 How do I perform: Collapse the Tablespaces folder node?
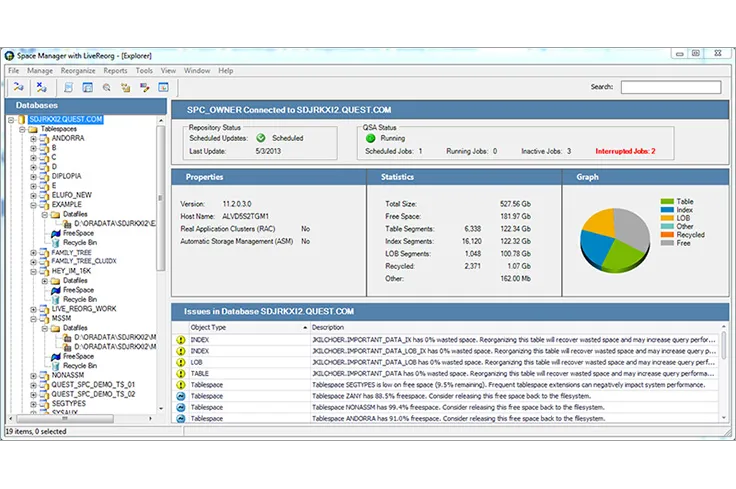tap(22, 129)
